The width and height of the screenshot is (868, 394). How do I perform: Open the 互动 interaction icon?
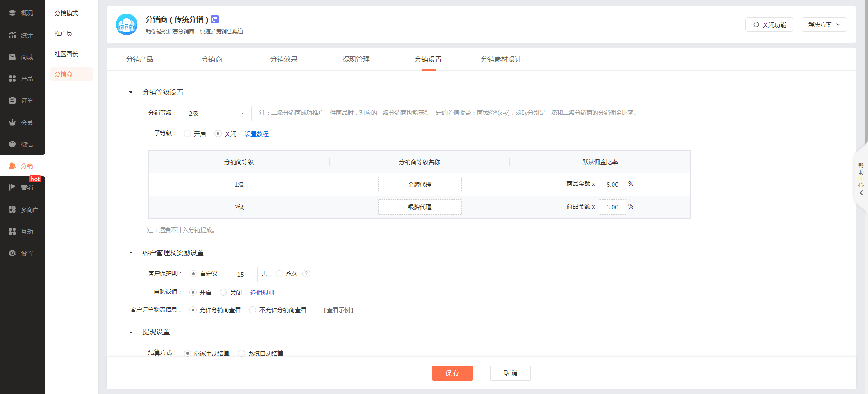coord(12,231)
